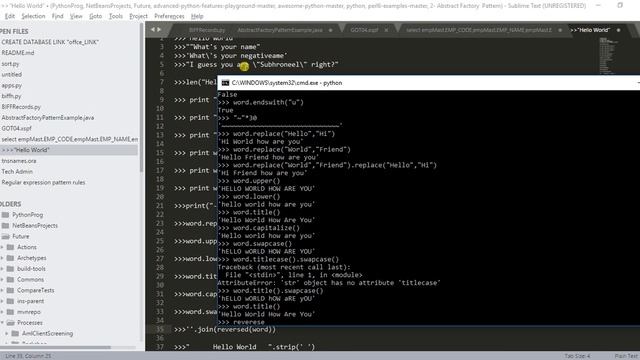Open AbstractFactoryPatternExample.java in sidebar list
This screenshot has height=360, width=640.
(x=48, y=118)
